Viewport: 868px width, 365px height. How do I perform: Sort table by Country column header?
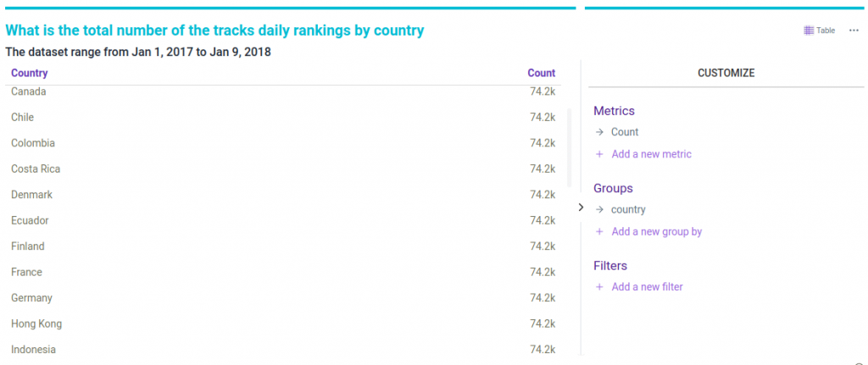[x=29, y=73]
